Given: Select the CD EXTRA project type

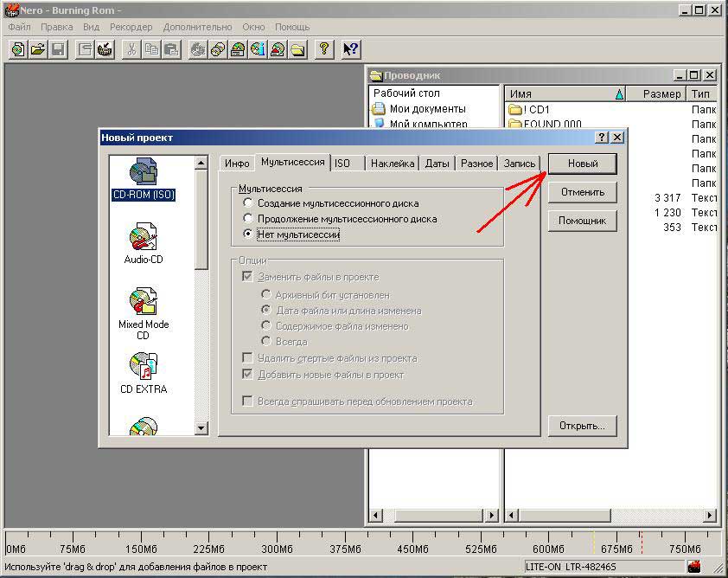Looking at the screenshot, I should (x=144, y=373).
